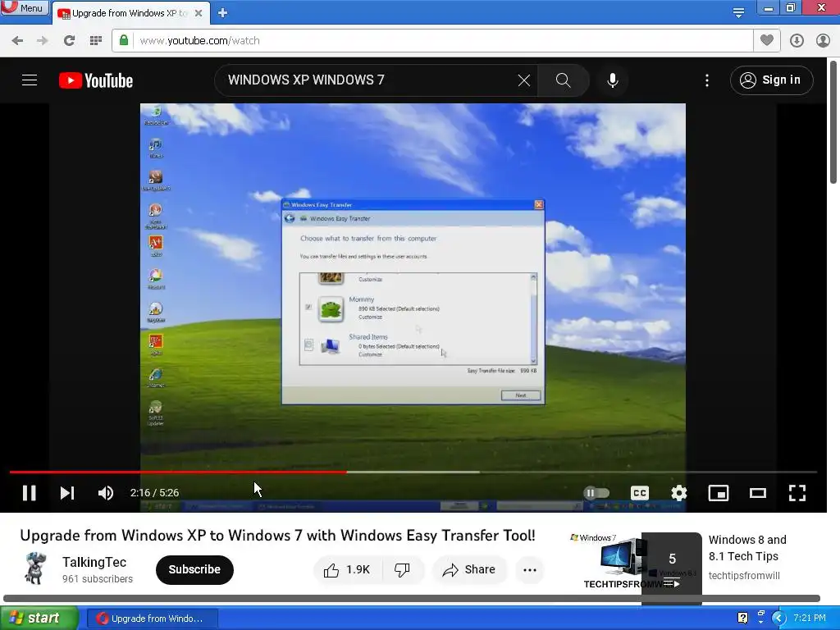Open player settings gear
The image size is (840, 630).
pyautogui.click(x=678, y=493)
